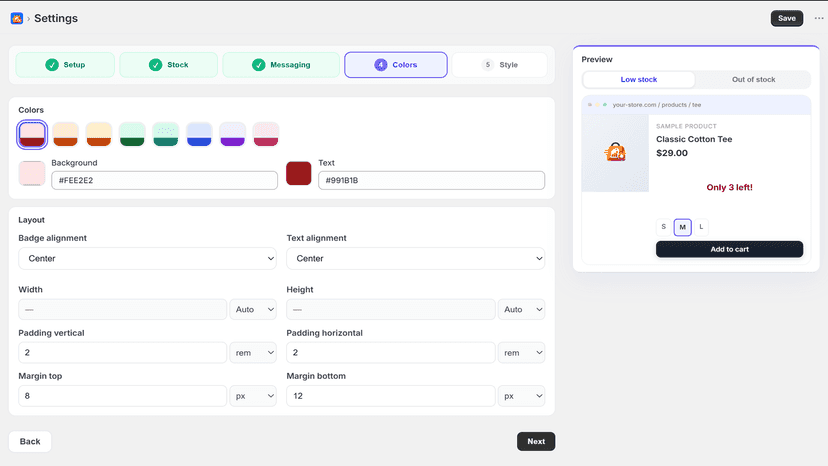This screenshot has height=466, width=828.
Task: Click the number 4 badge on the Colors step
Action: point(381,65)
